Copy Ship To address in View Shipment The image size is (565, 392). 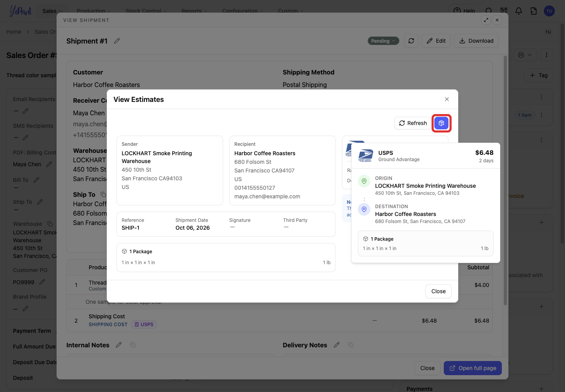click(x=103, y=194)
